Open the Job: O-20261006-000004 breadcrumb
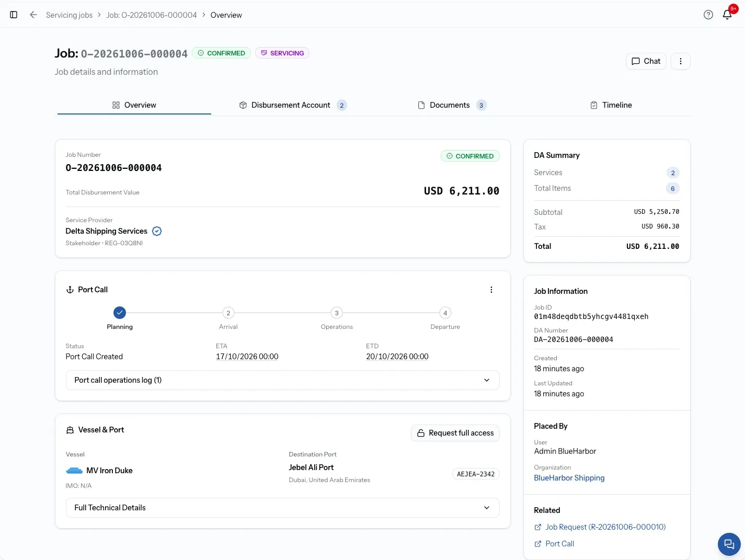Image resolution: width=745 pixels, height=560 pixels. 152,15
